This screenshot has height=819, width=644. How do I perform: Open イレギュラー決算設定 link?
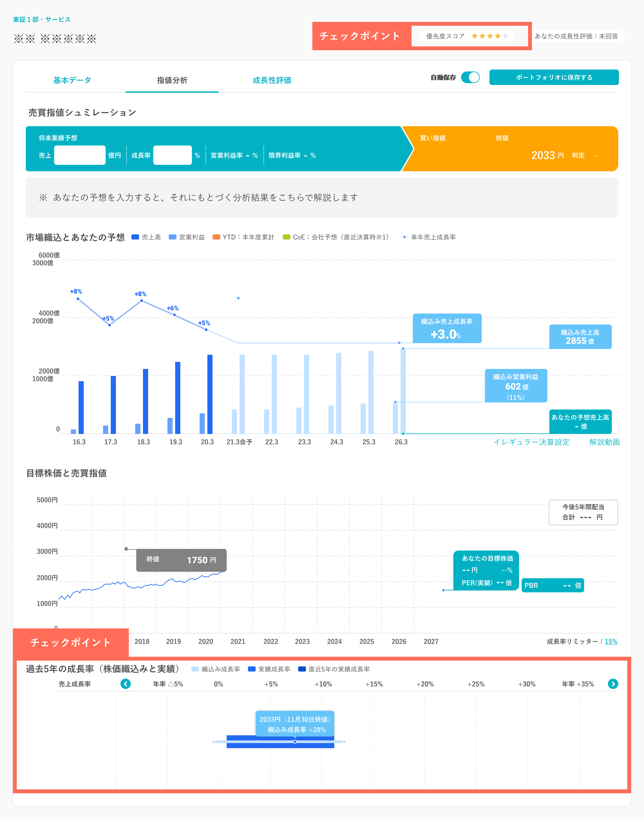(x=532, y=442)
